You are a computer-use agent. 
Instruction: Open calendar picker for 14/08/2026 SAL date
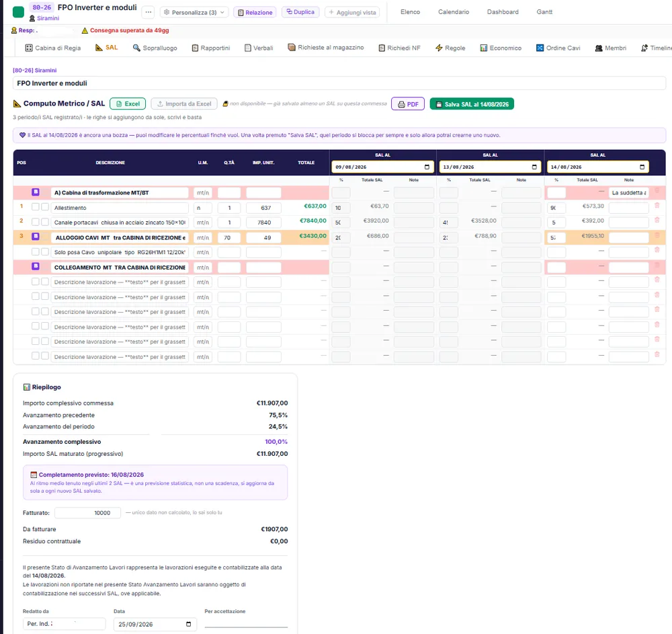coord(642,167)
